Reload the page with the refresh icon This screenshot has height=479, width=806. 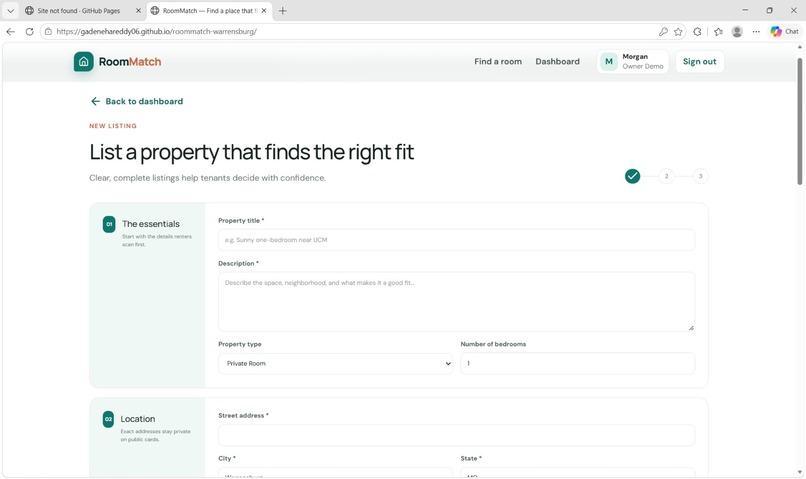pos(29,31)
